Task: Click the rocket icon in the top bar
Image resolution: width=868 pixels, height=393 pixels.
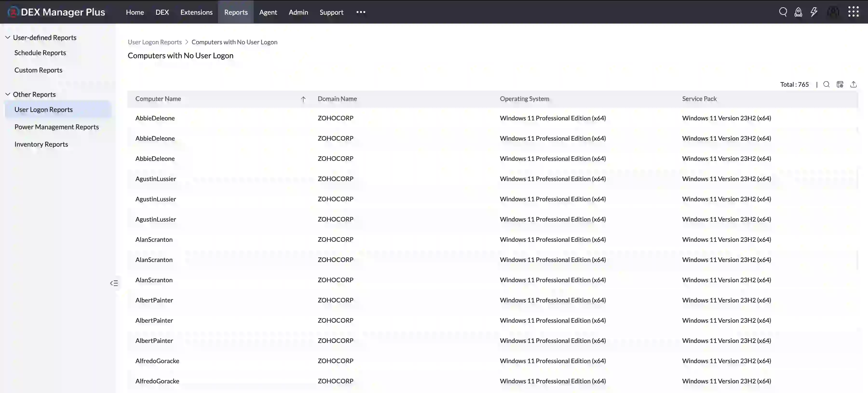Action: [x=798, y=12]
